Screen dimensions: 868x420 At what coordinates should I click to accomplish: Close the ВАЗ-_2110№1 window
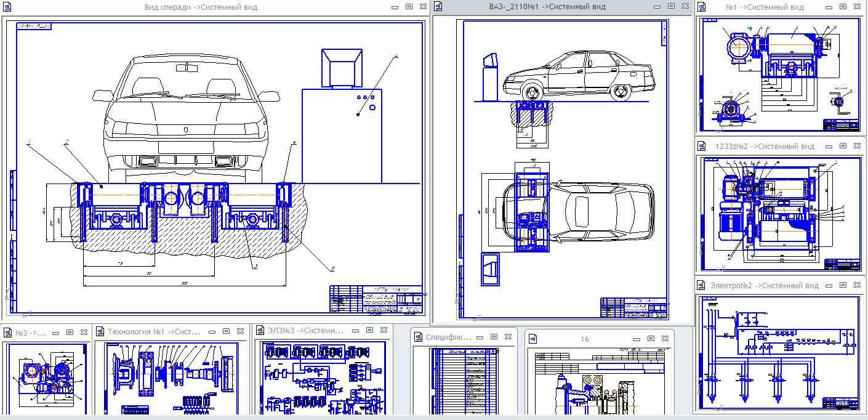(x=686, y=6)
